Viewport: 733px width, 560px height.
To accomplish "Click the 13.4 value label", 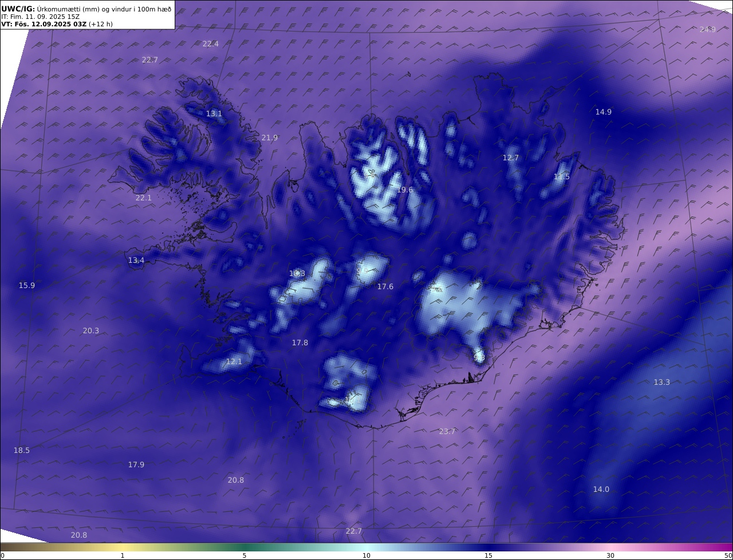I will point(136,260).
